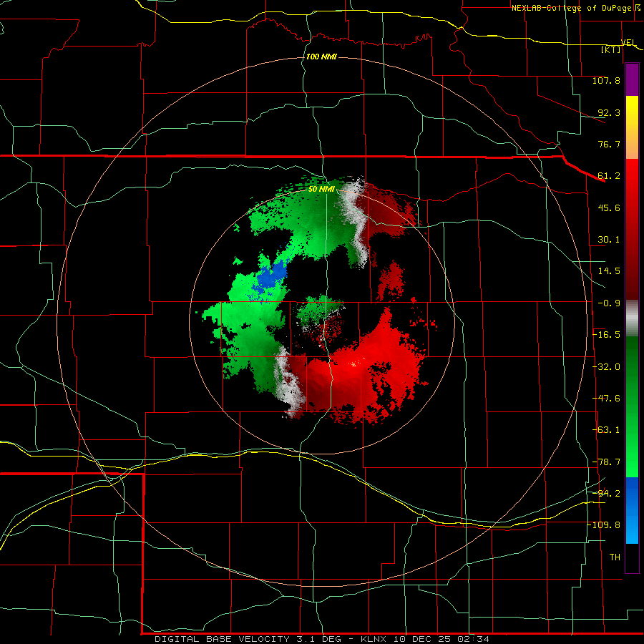
Task: Pick the purple segment of the color bar
Action: (x=632, y=80)
